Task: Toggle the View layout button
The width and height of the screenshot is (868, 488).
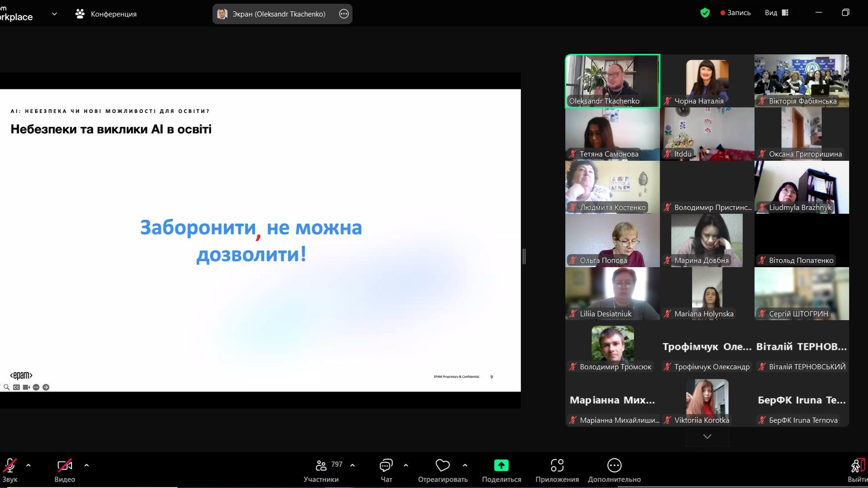Action: coord(776,13)
